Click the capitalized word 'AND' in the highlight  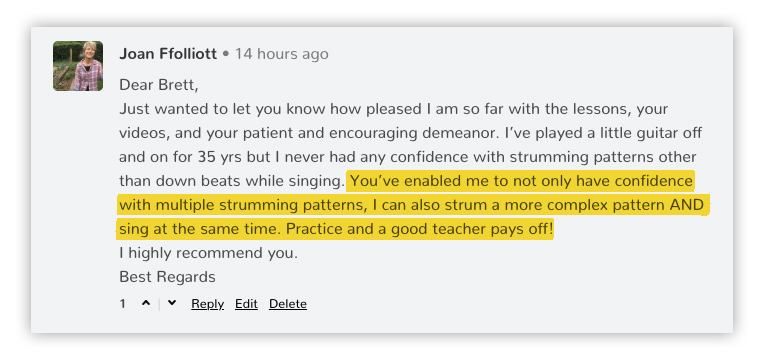pos(686,205)
